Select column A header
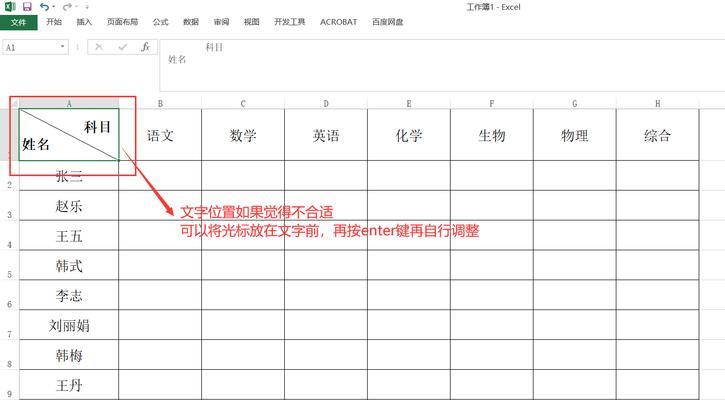 [69, 104]
